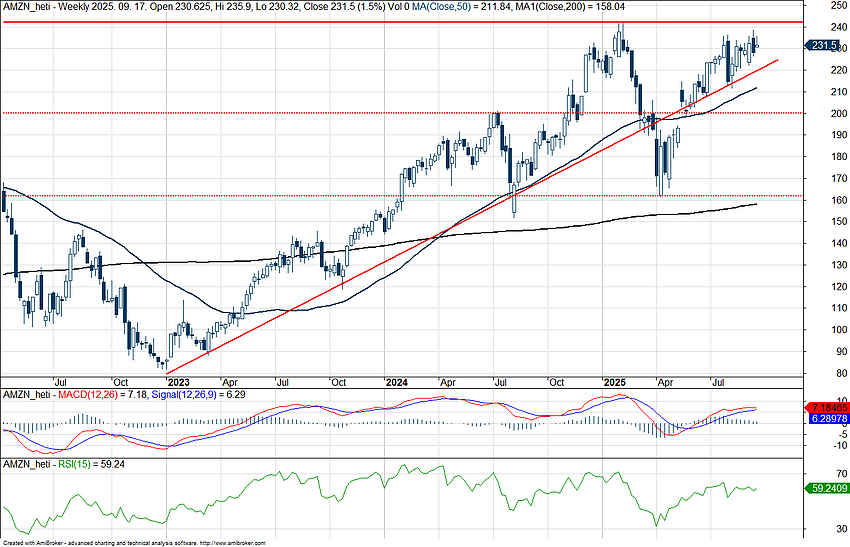Click the Signal(12,26,9) = 6.29 label
This screenshot has height=547, width=850.
(198, 395)
